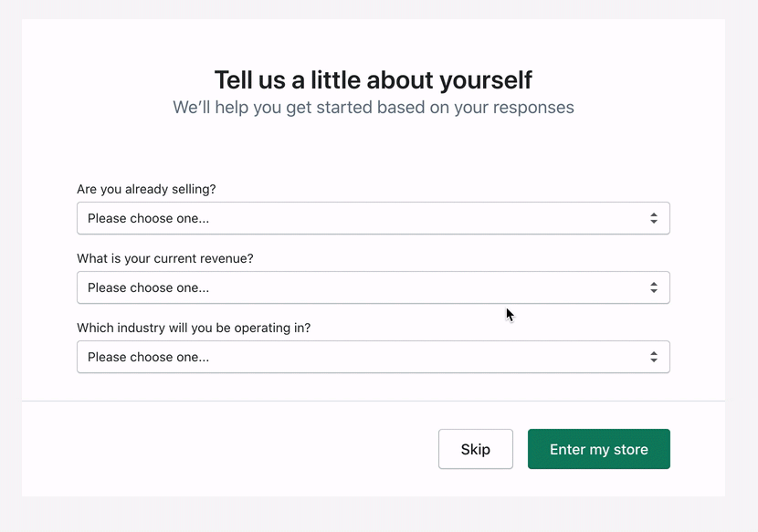The width and height of the screenshot is (758, 532).
Task: Open the industry selection dropdown
Action: click(373, 357)
